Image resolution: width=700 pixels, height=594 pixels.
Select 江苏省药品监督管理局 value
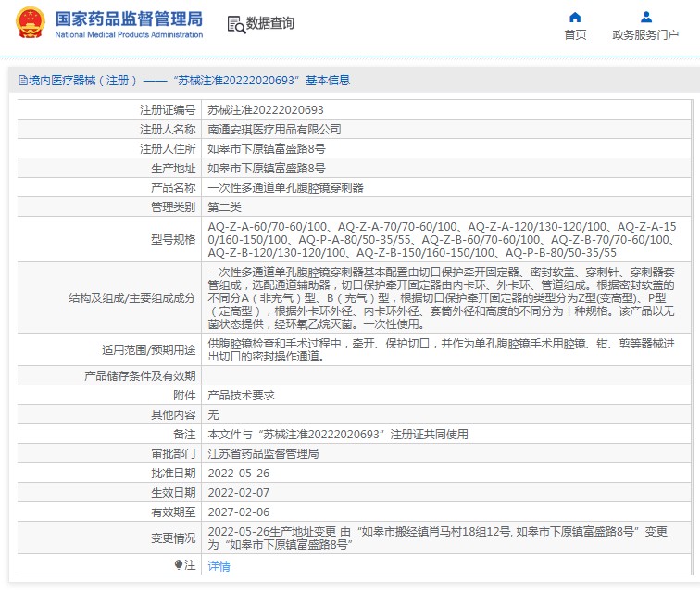[263, 454]
